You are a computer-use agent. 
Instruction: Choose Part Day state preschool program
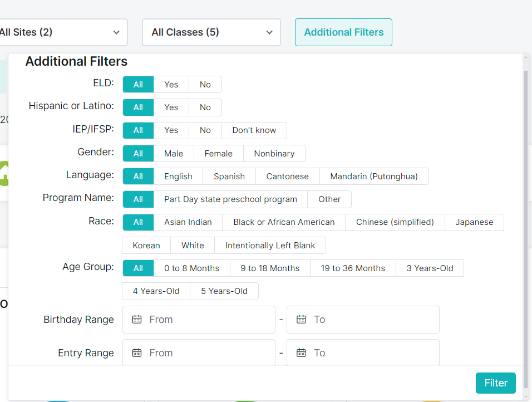pyautogui.click(x=230, y=199)
